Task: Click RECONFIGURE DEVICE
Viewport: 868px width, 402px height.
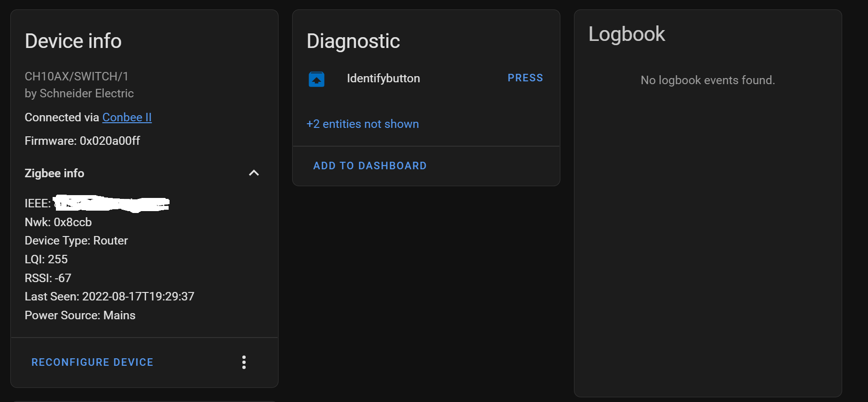Action: pyautogui.click(x=93, y=362)
